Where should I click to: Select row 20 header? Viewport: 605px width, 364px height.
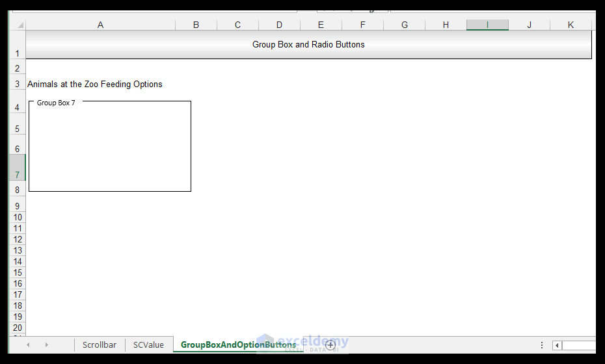[x=17, y=328]
